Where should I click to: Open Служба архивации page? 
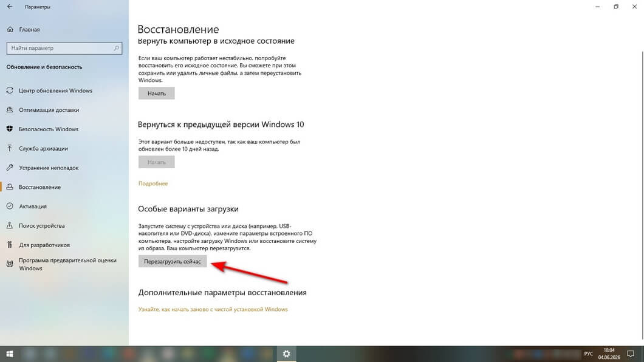point(43,148)
